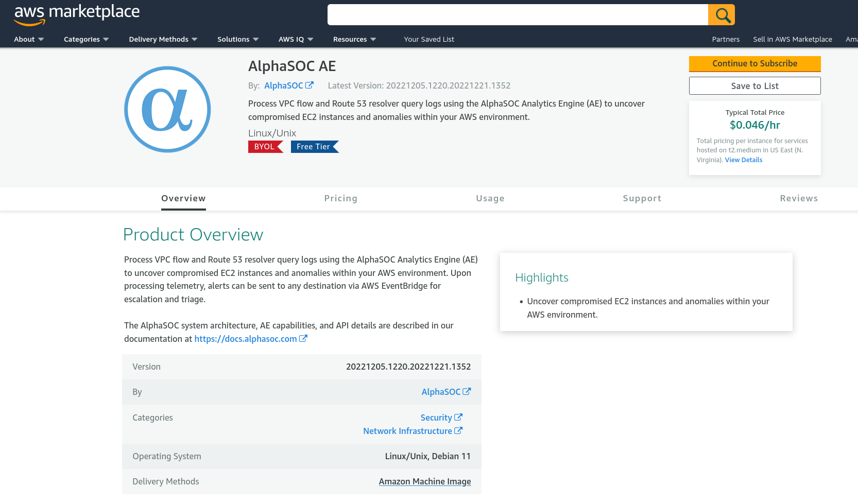This screenshot has height=504, width=858.
Task: Expand the About menu
Action: point(29,39)
